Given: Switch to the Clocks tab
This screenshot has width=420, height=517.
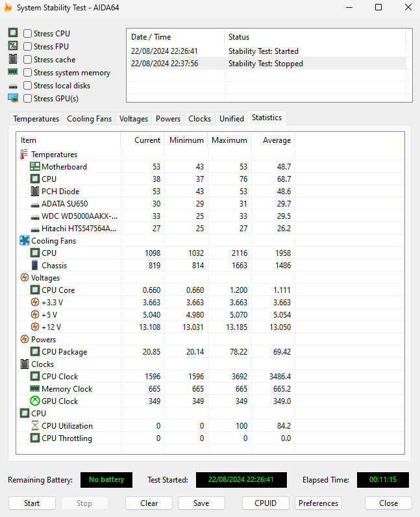Looking at the screenshot, I should pyautogui.click(x=199, y=119).
